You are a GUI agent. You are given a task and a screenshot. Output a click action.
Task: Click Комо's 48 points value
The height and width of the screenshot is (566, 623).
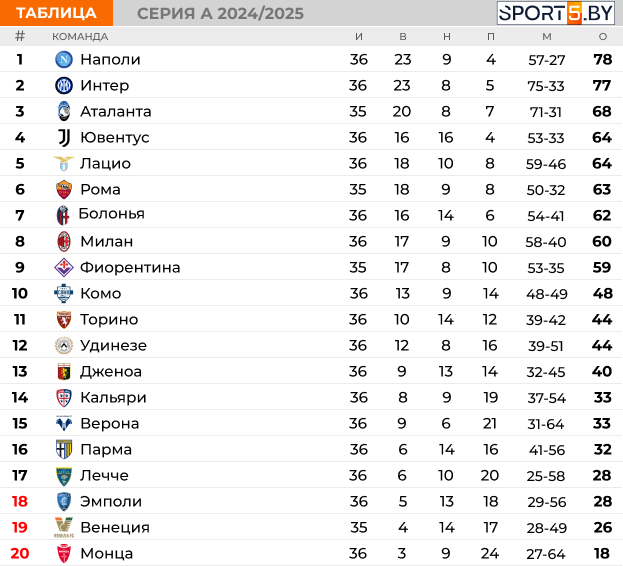603,294
